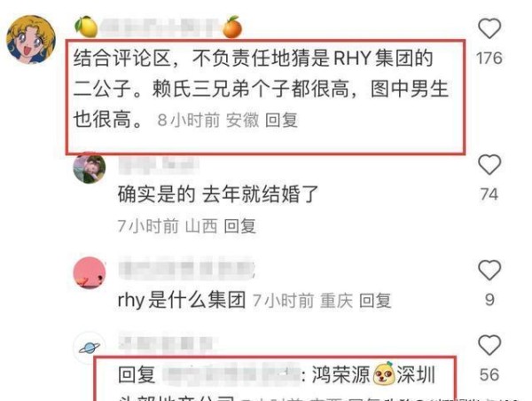Open the baby photo avatar profile
The height and width of the screenshot is (401, 532).
coord(90,168)
